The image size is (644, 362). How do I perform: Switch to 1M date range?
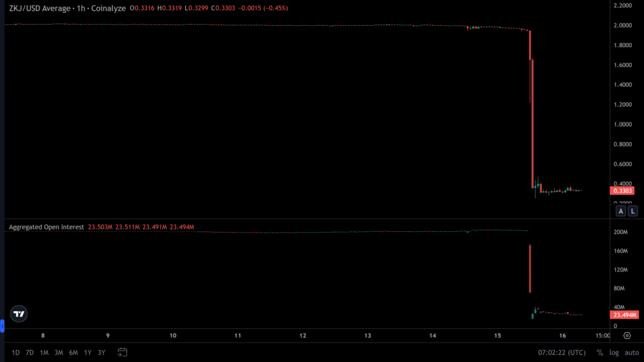pos(44,353)
